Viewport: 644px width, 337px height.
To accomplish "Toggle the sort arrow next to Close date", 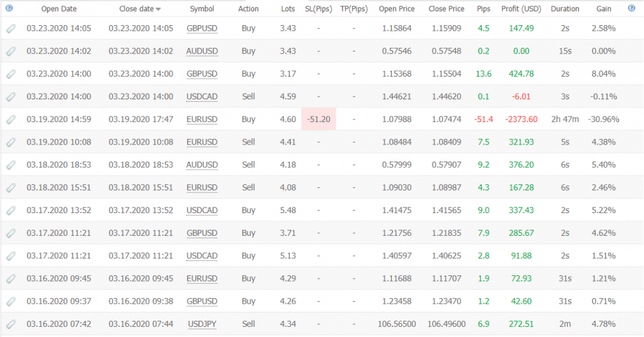I will tap(158, 9).
